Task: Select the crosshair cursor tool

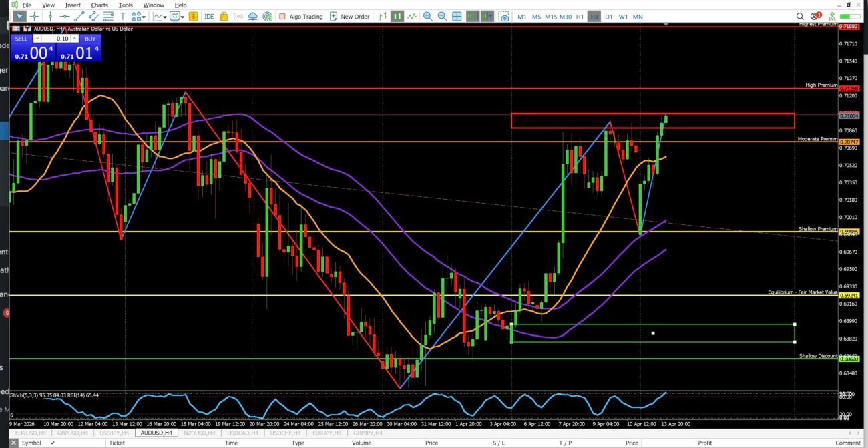Action: [x=34, y=17]
